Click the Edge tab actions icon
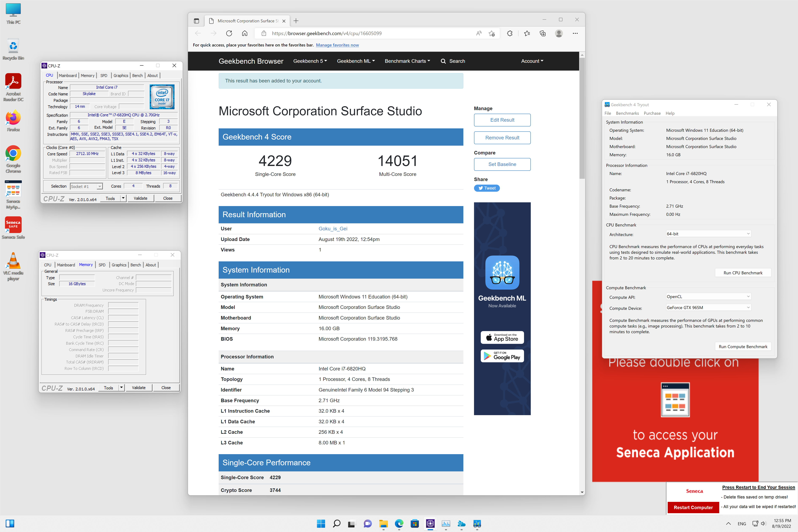The width and height of the screenshot is (798, 532). tap(196, 21)
